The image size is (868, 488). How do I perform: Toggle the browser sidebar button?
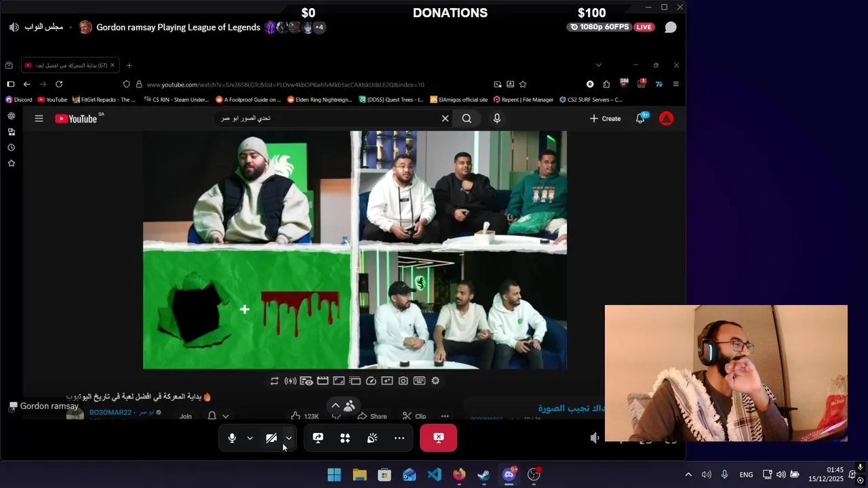click(10, 84)
